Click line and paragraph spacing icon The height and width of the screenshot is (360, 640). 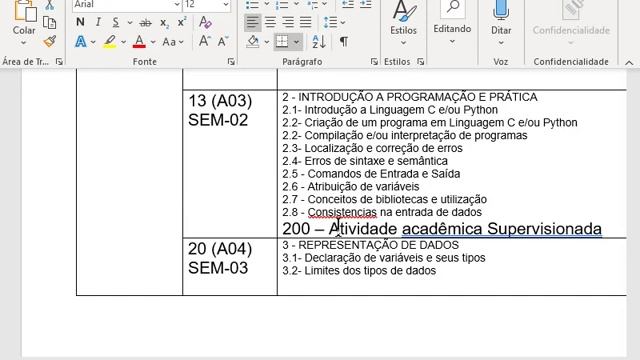(330, 22)
